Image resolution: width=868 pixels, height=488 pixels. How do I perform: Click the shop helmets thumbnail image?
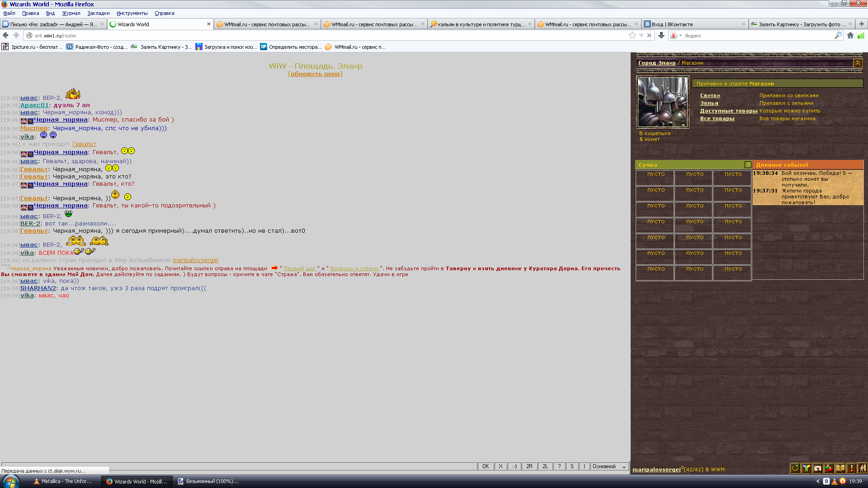[662, 102]
